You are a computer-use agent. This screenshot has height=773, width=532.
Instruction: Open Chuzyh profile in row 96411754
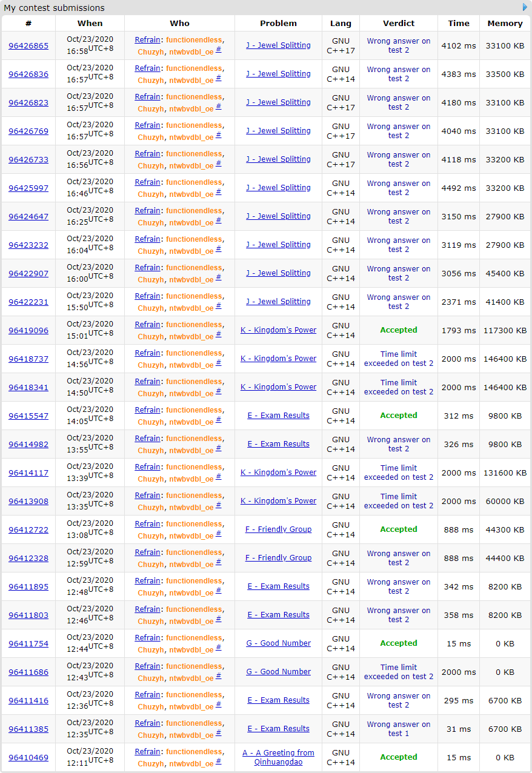150,650
